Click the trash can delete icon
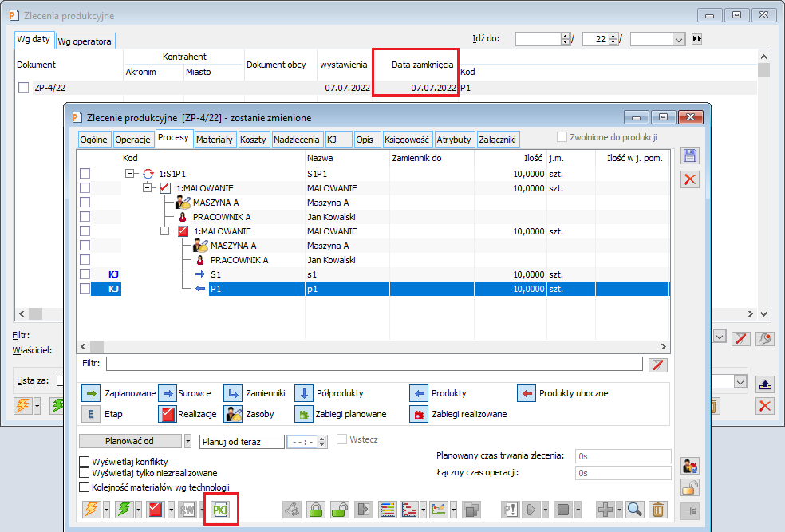Viewport: 785px width, 532px height. tap(657, 509)
